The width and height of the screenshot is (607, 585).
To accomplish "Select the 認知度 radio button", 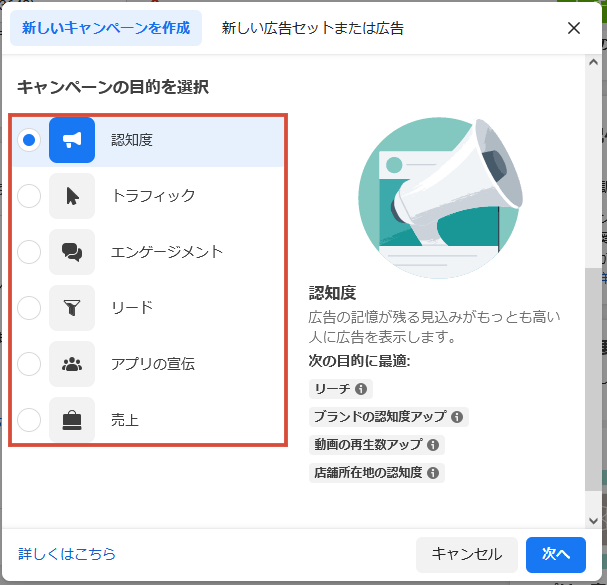I will (29, 140).
